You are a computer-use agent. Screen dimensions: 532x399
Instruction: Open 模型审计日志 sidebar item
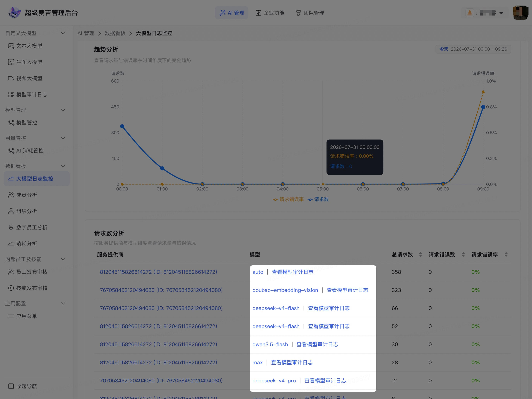click(x=37, y=95)
